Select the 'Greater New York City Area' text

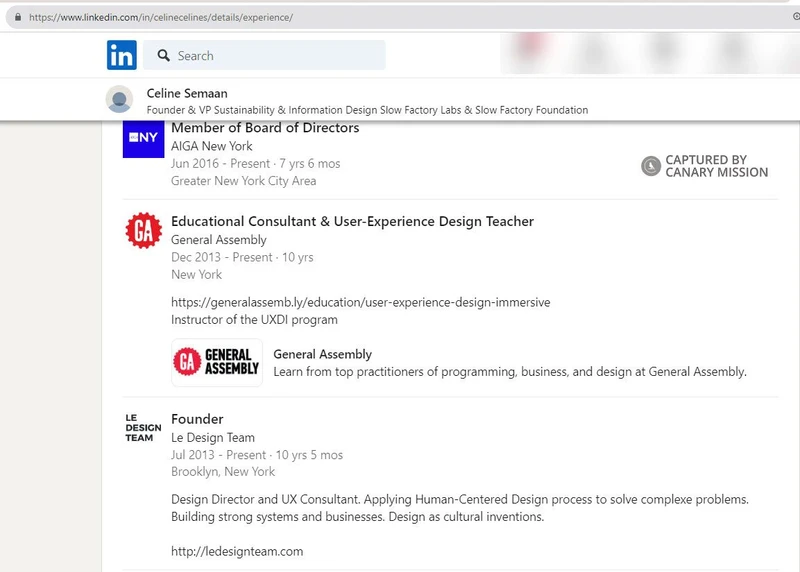pos(243,181)
